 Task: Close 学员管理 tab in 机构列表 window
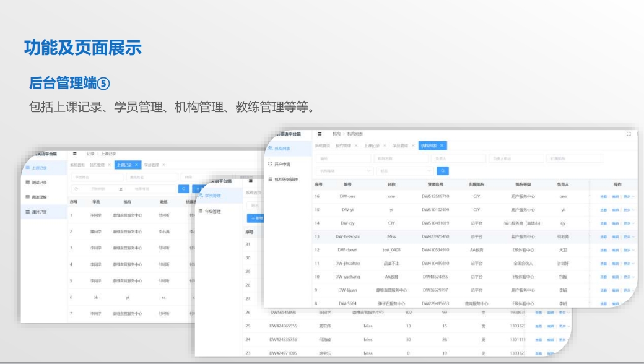coord(413,145)
